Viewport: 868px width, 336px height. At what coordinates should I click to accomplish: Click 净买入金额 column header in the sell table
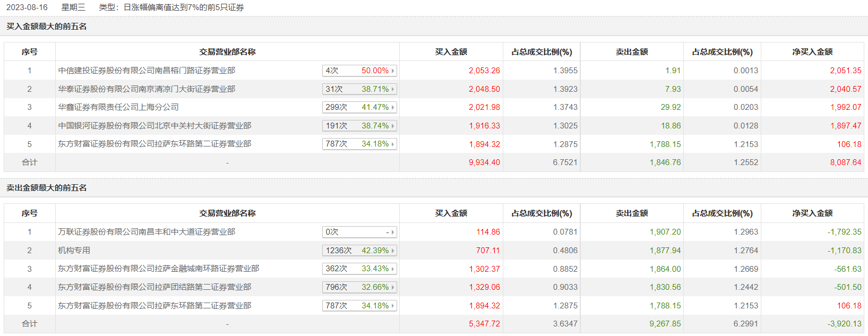click(812, 213)
